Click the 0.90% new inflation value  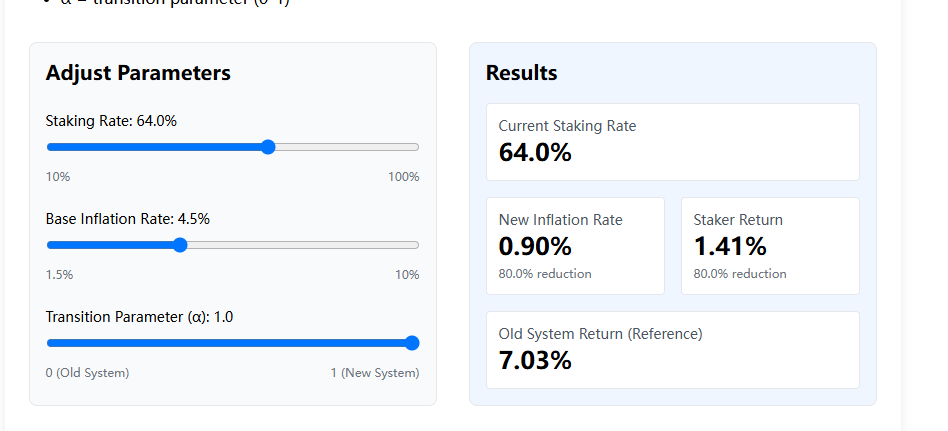[535, 246]
